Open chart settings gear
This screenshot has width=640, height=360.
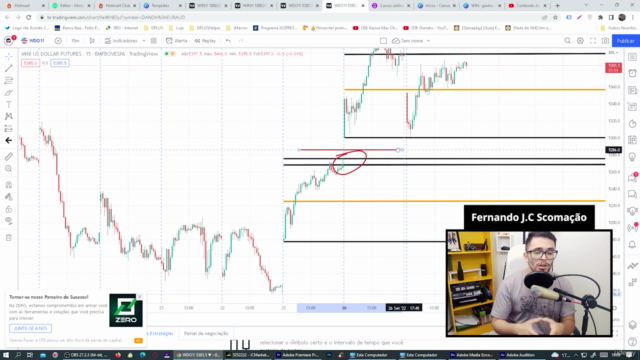point(580,41)
